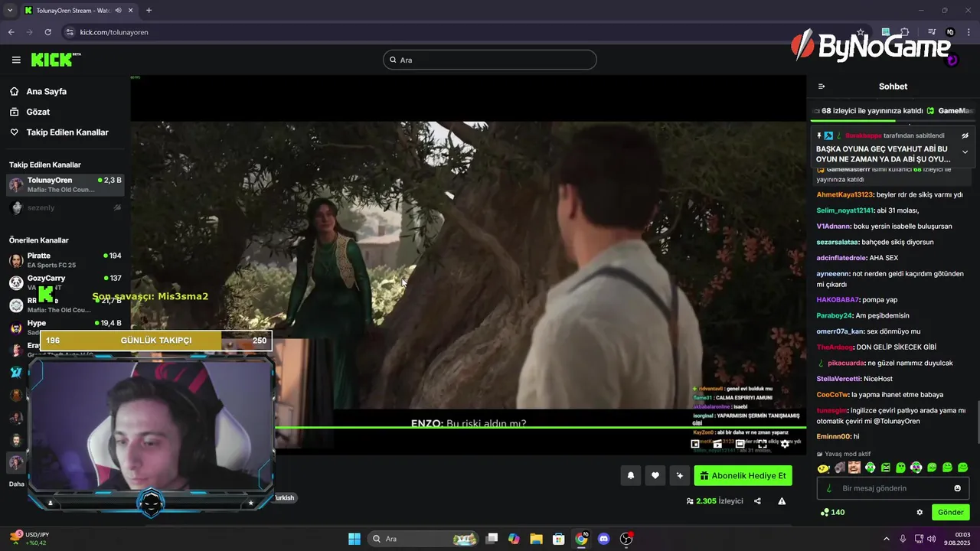Image resolution: width=980 pixels, height=551 pixels.
Task: Click chat username Paraboy24
Action: 835,315
